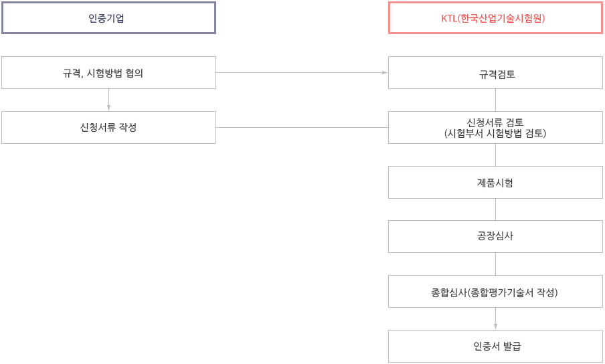Viewport: 605px width, 364px height.
Task: Click connector line between 규격검토 and 신청서류 검토
Action: tap(495, 100)
